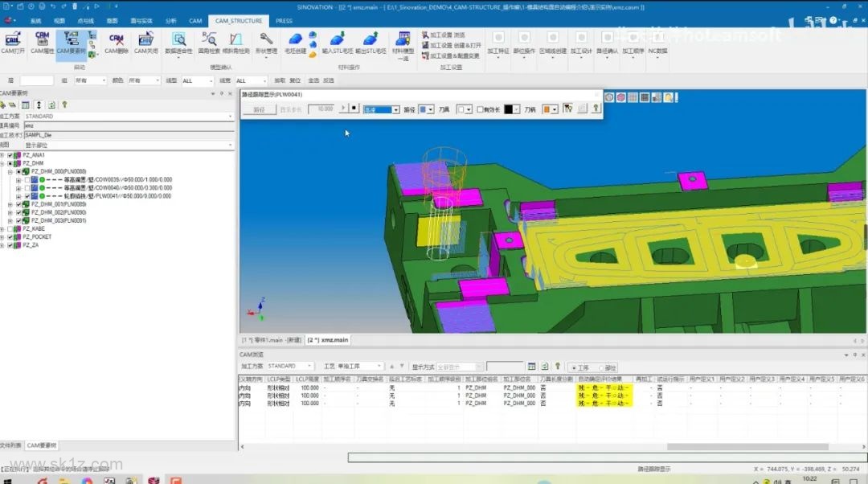Toggle checkbox for PZ_ANA1 tree node
Viewport: 868px width, 484px height.
click(10, 156)
